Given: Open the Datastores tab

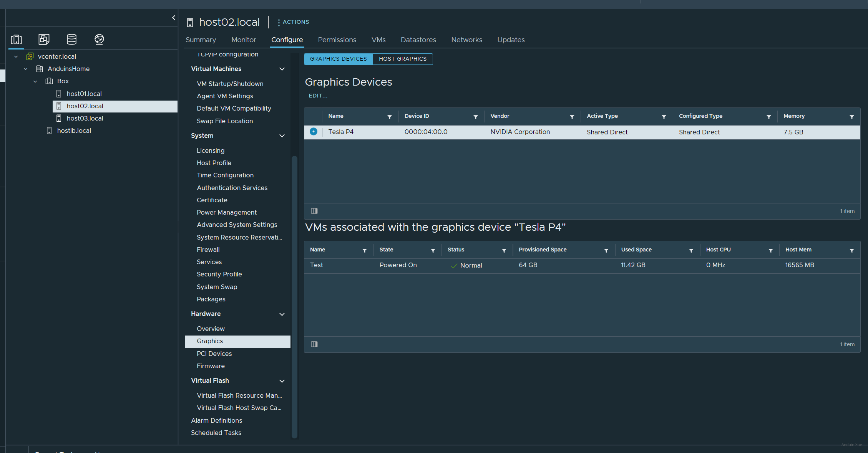Looking at the screenshot, I should (418, 40).
